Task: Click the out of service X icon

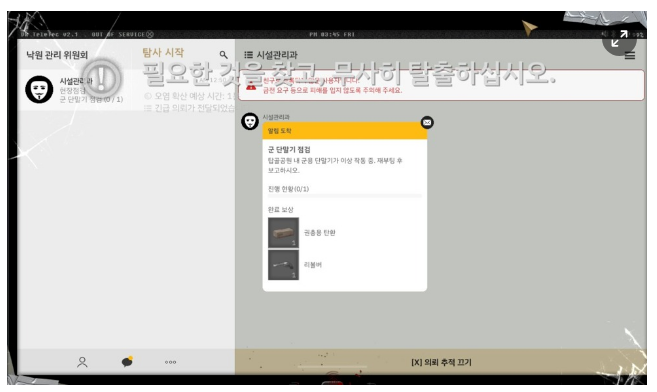Action: pos(150,34)
